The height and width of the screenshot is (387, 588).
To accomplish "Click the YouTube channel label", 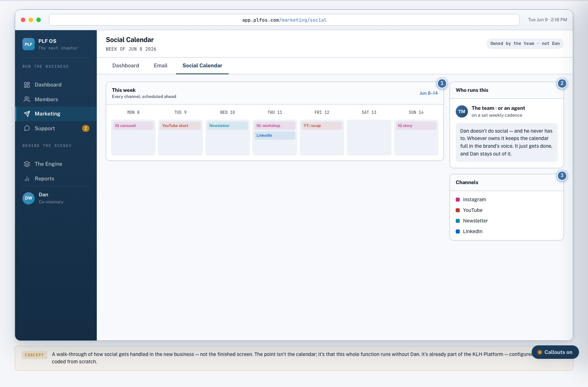I will (473, 210).
